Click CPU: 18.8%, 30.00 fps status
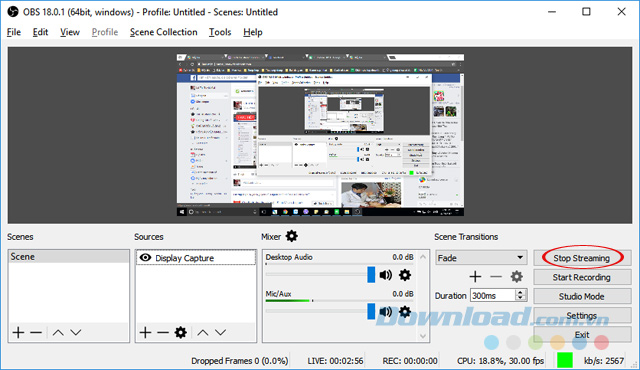 (500, 361)
